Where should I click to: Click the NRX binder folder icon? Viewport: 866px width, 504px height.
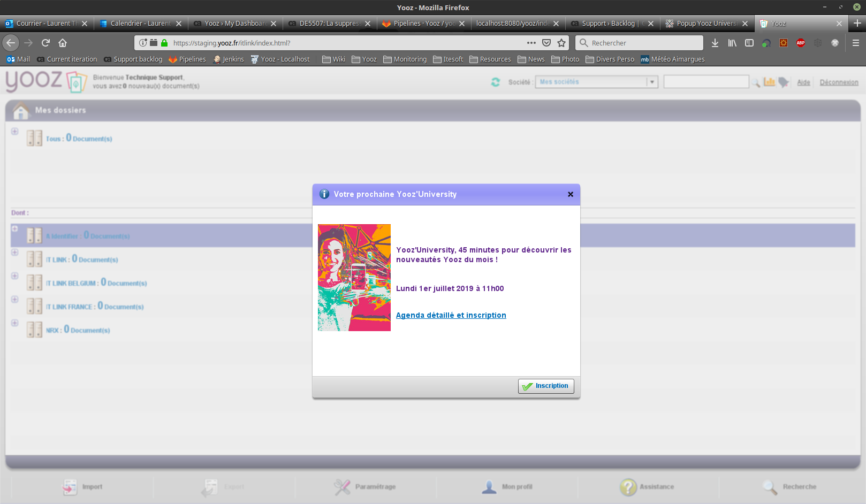tap(34, 330)
